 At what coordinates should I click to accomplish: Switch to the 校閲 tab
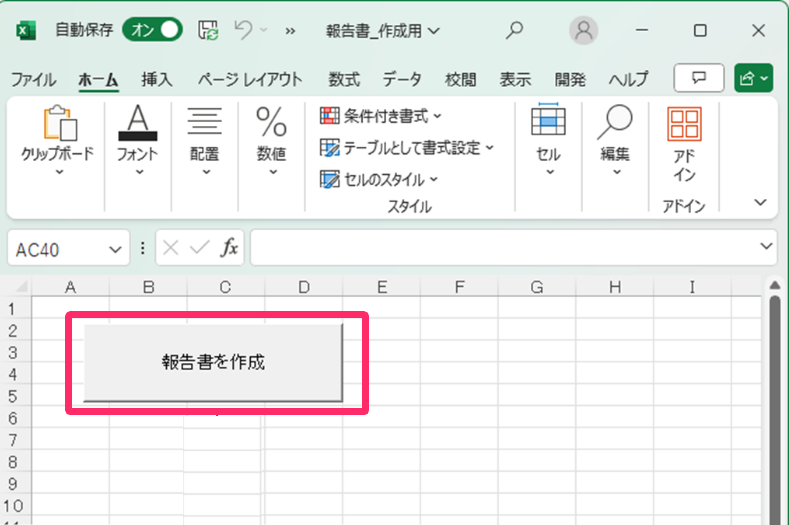(460, 80)
